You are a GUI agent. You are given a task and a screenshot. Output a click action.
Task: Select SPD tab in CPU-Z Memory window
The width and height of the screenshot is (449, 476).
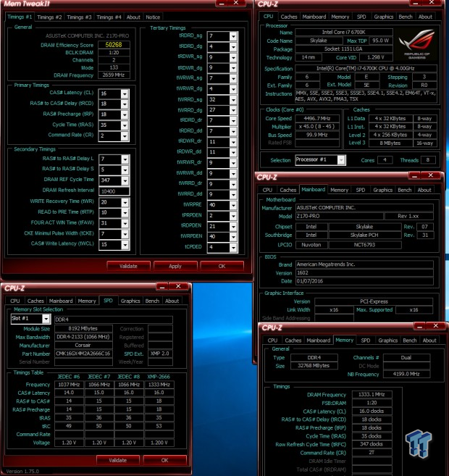click(x=366, y=341)
